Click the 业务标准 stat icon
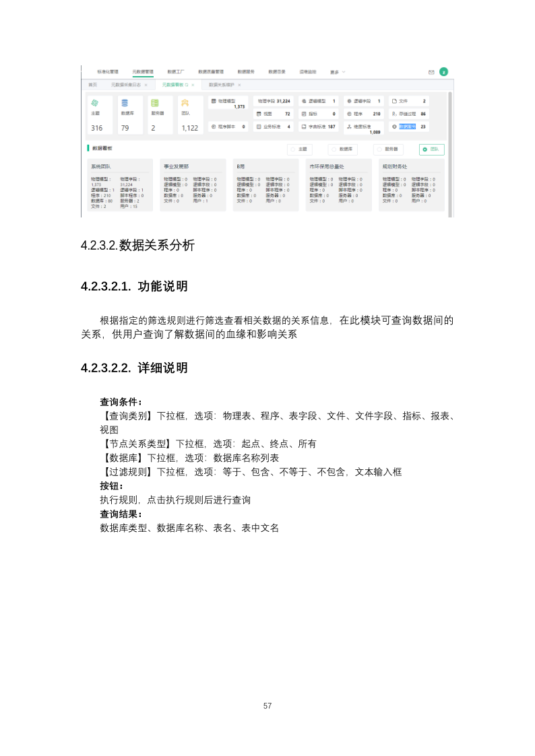Viewport: 535px width, 756px height. point(259,127)
